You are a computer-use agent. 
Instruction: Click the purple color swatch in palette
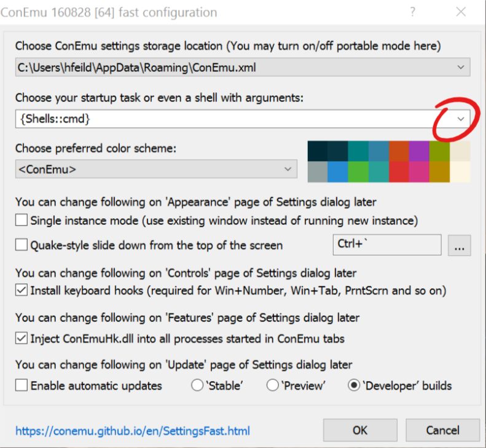[x=420, y=151]
